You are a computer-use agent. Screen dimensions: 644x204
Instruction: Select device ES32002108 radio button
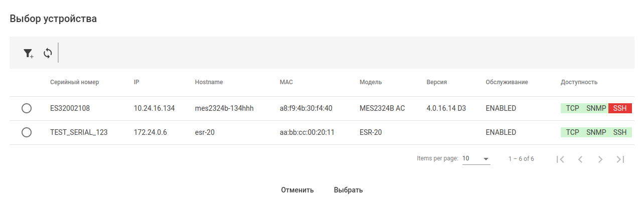click(27, 108)
